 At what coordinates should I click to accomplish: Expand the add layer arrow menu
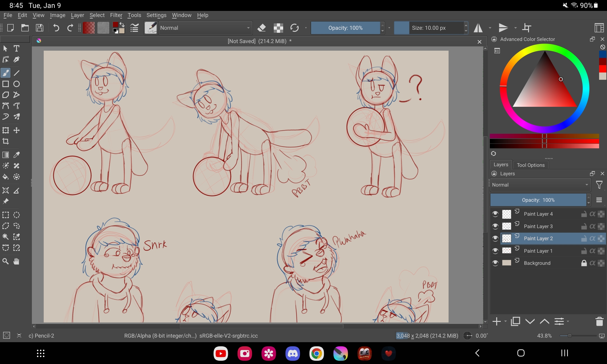point(505,322)
